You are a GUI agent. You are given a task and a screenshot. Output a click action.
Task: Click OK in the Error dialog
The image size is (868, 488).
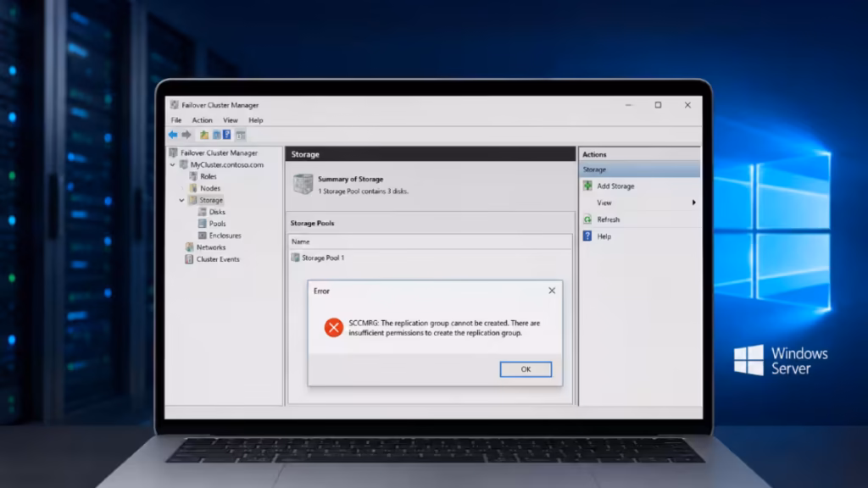coord(526,369)
